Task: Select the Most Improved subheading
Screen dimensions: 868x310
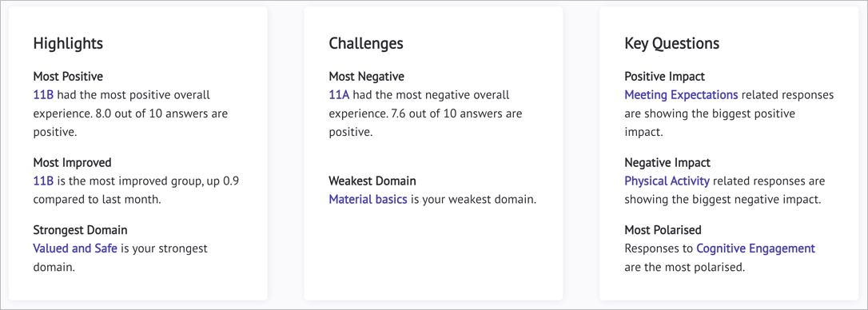Action: (73, 163)
